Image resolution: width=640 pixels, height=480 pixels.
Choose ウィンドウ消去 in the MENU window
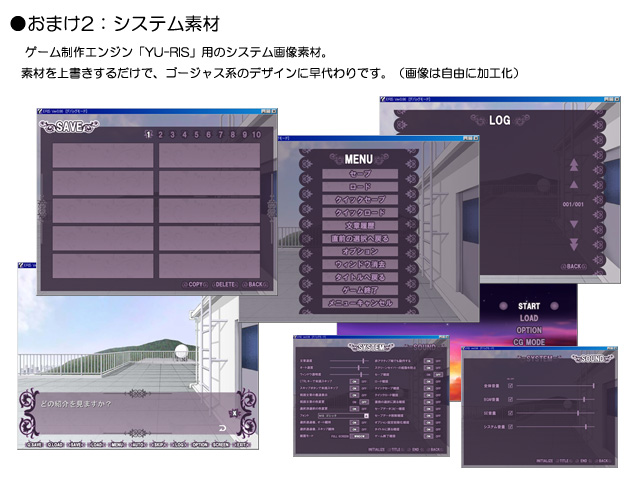360,264
